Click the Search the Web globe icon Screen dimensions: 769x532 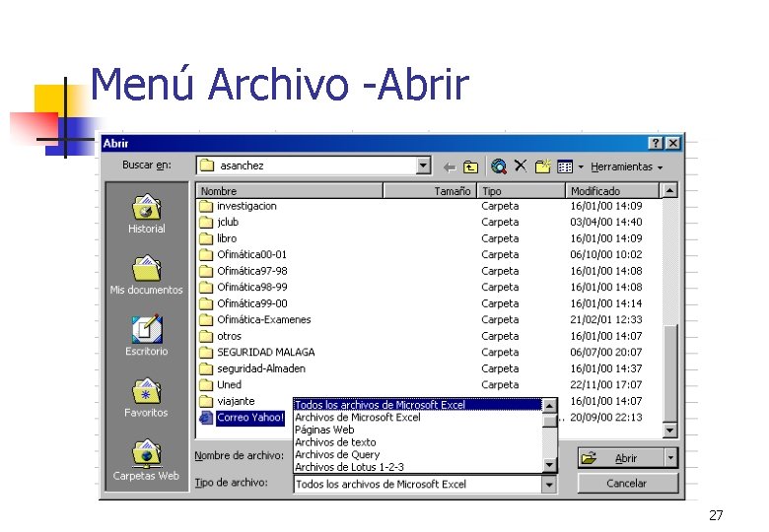coord(499,166)
